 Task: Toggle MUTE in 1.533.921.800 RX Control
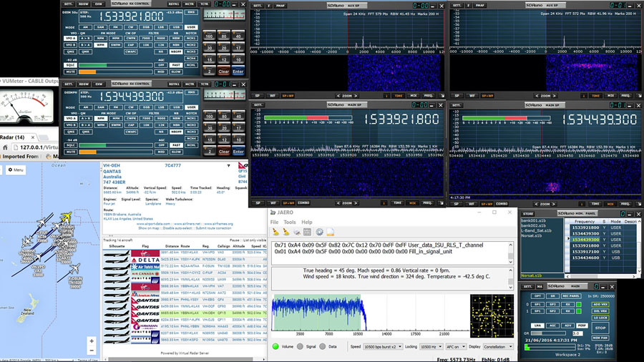71,72
